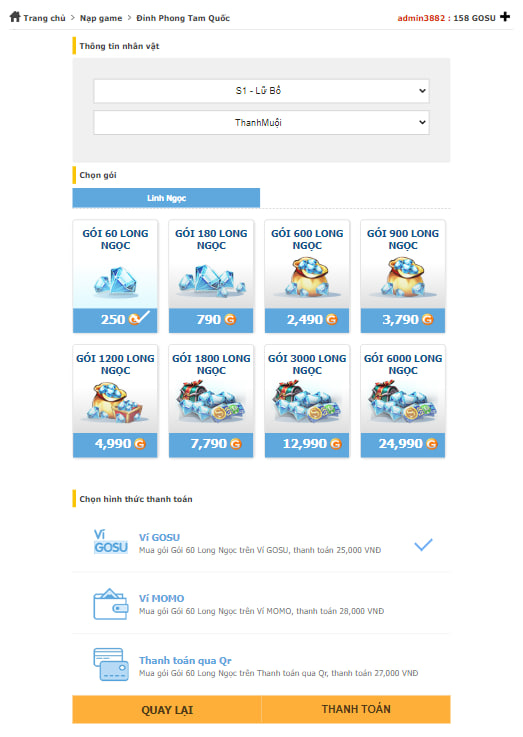Click the Ví GOSU wallet logo

point(111,542)
